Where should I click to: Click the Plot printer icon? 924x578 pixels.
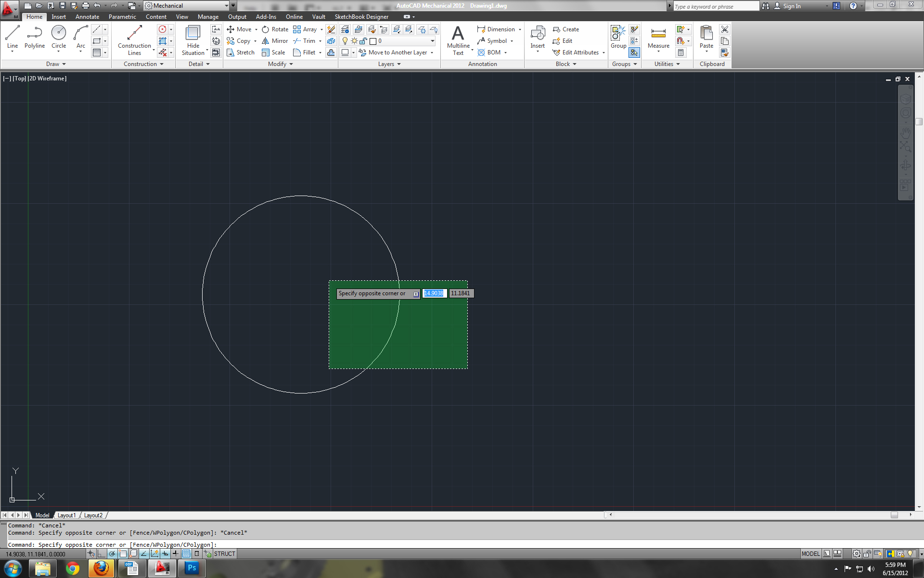(86, 6)
